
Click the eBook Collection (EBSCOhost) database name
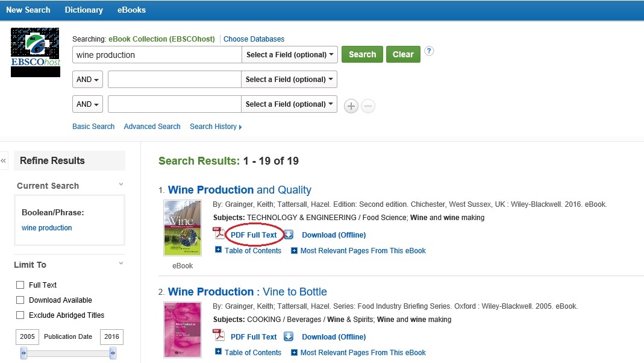pyautogui.click(x=162, y=39)
